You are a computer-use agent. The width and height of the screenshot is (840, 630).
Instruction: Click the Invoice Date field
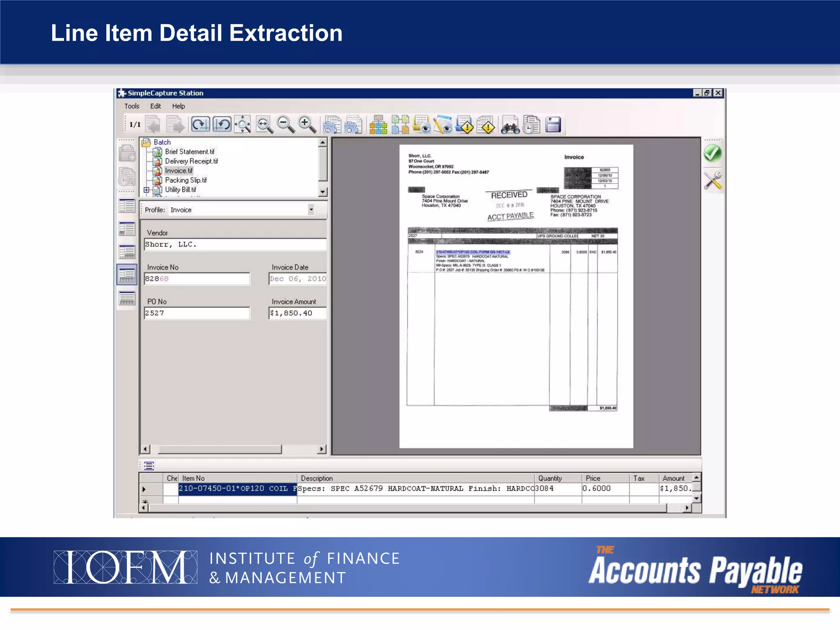coord(297,279)
